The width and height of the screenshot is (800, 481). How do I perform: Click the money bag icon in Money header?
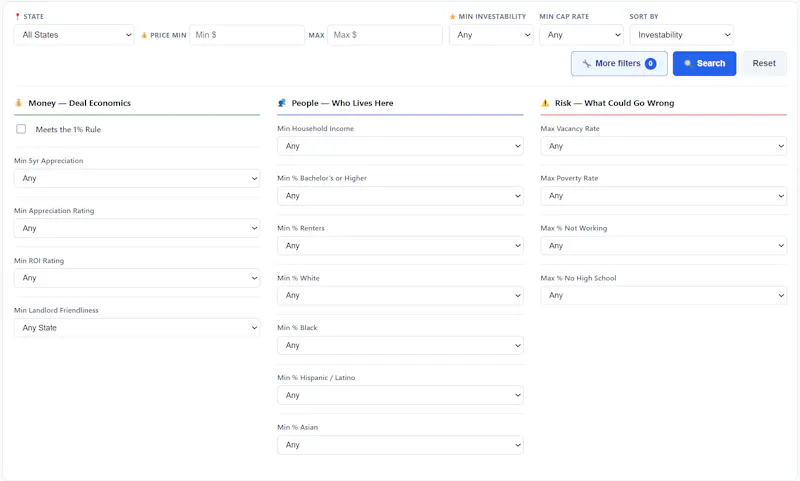18,103
